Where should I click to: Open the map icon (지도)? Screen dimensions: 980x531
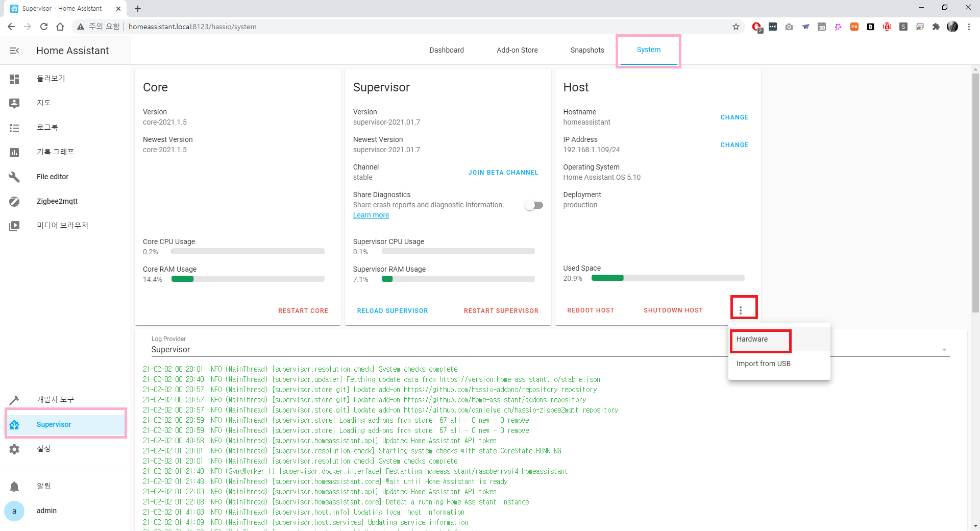click(14, 103)
